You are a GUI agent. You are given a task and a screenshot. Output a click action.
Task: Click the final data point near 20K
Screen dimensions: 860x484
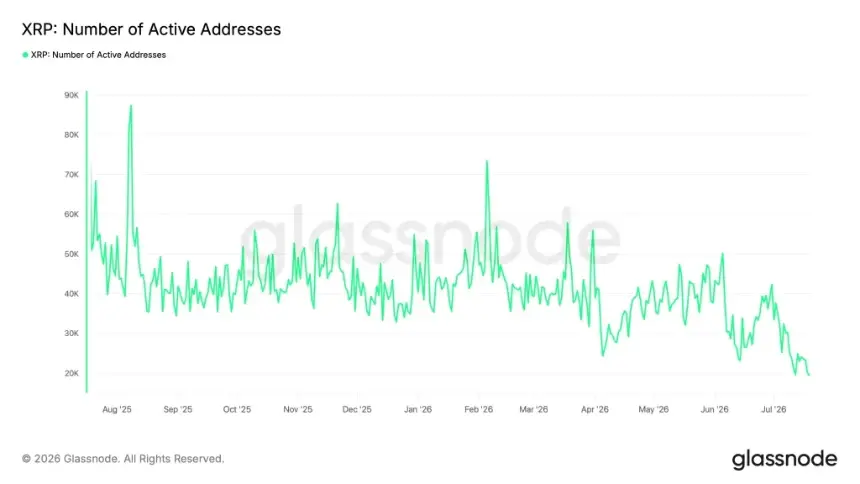(808, 375)
